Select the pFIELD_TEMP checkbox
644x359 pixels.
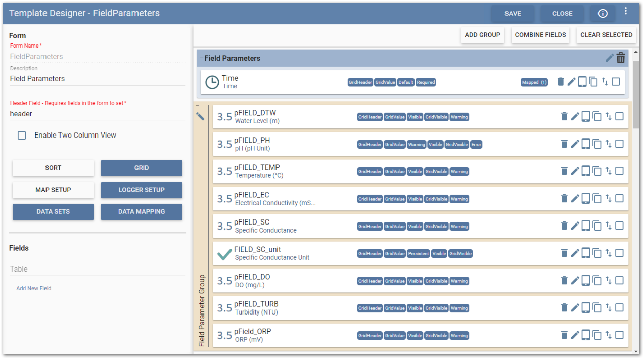tap(619, 171)
